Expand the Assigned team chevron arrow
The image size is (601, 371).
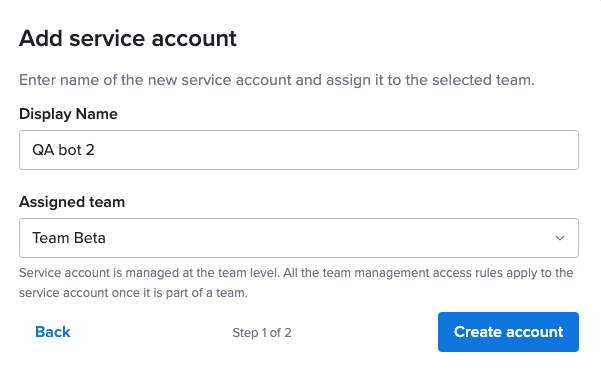[x=560, y=238]
